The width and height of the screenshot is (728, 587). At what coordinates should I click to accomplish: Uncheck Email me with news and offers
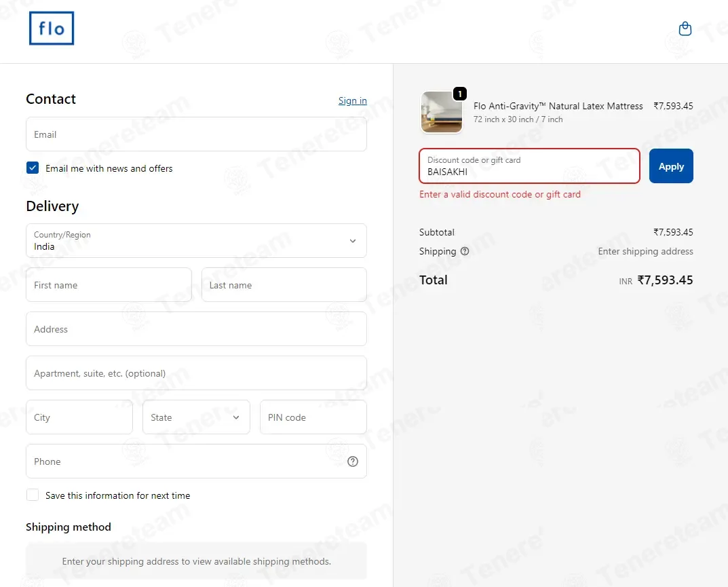33,168
